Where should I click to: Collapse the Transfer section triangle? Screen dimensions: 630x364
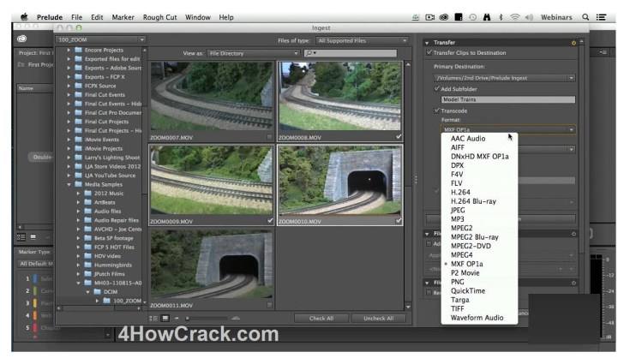pyautogui.click(x=427, y=43)
